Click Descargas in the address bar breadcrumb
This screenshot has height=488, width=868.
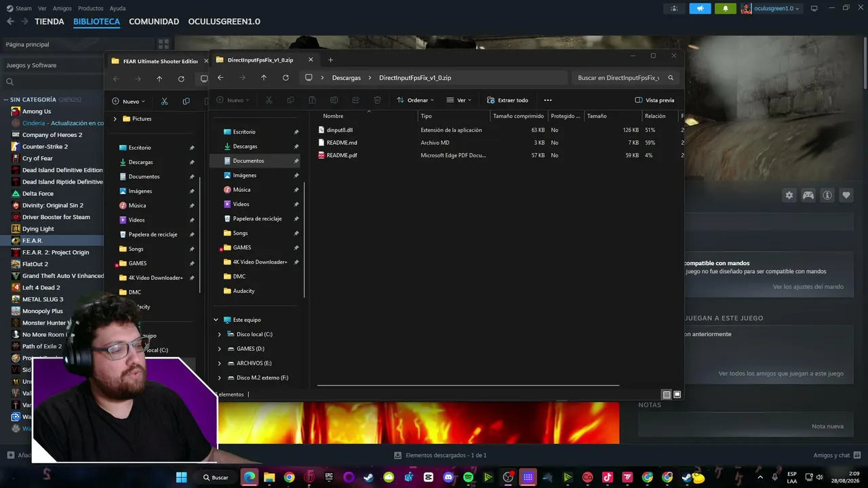tap(347, 78)
